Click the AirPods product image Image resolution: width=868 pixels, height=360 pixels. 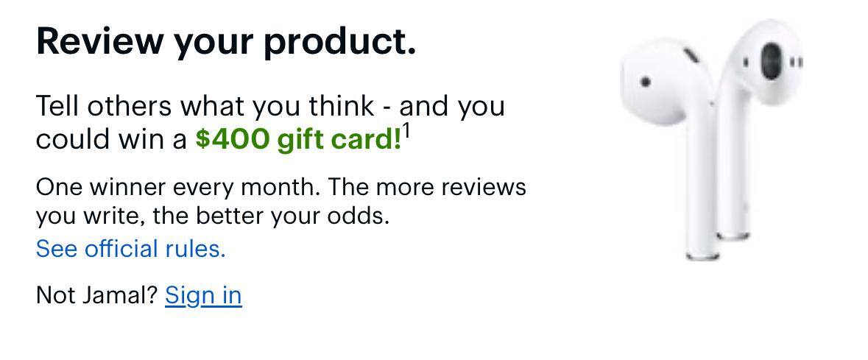click(710, 140)
